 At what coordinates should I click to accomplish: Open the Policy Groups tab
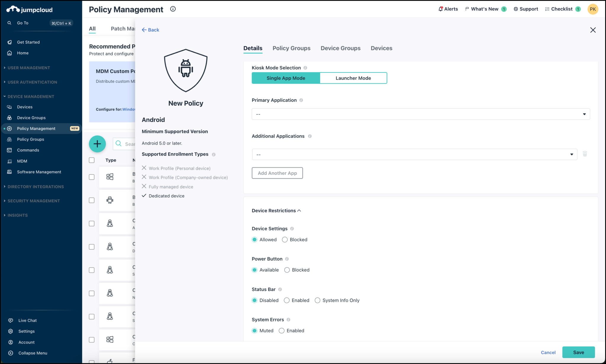(x=291, y=48)
